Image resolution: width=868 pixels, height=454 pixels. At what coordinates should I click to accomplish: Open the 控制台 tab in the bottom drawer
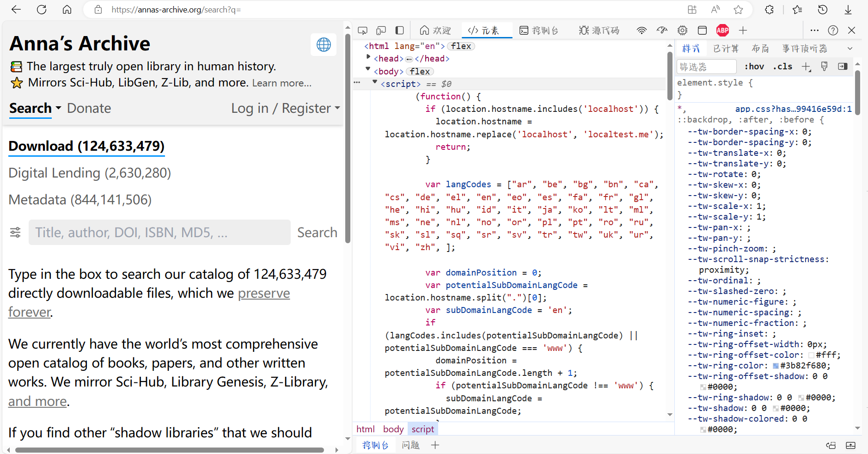click(375, 445)
